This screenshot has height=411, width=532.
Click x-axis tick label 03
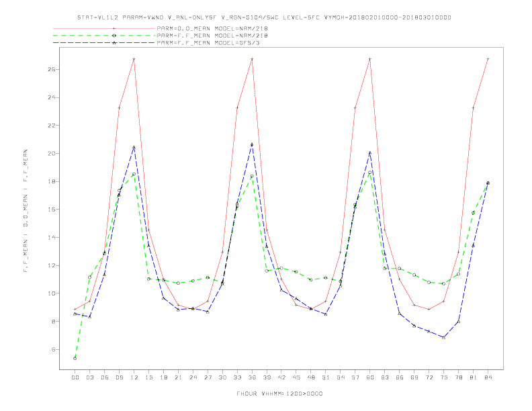[x=89, y=377]
